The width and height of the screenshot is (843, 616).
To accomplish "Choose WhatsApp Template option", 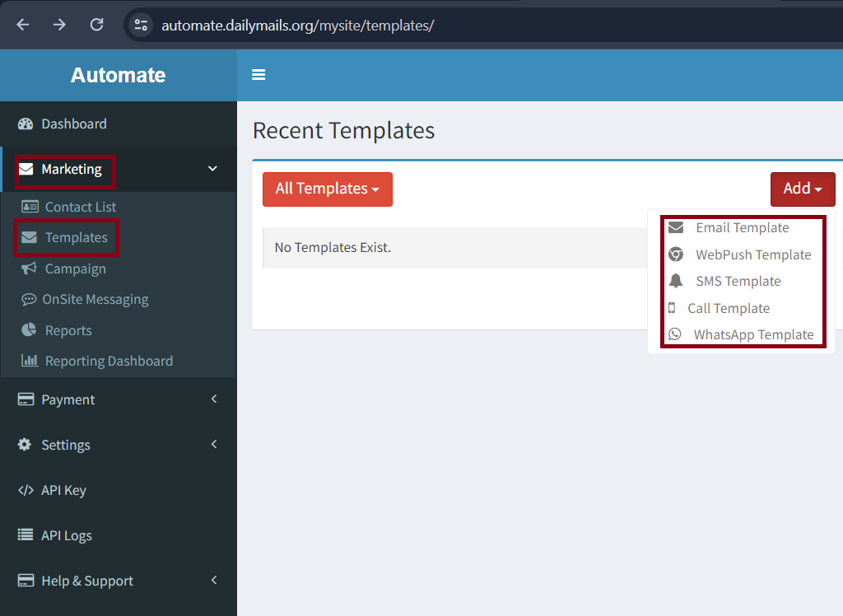I will tap(752, 334).
